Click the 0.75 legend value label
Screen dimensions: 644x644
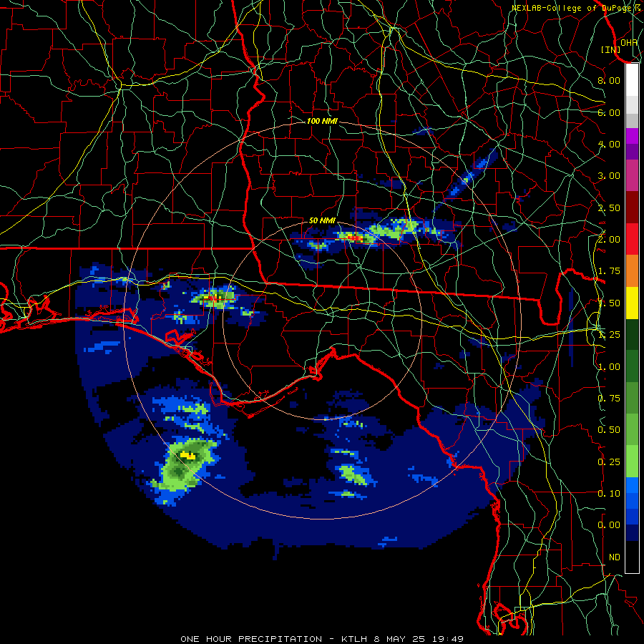click(609, 399)
